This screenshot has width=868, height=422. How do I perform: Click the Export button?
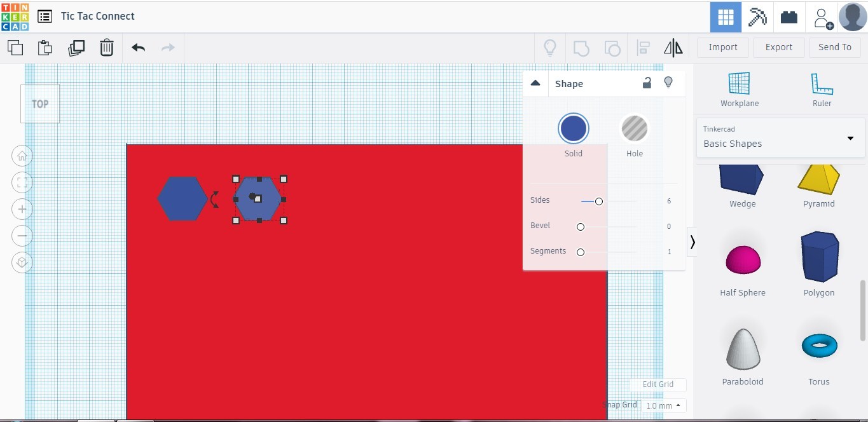[x=778, y=47]
